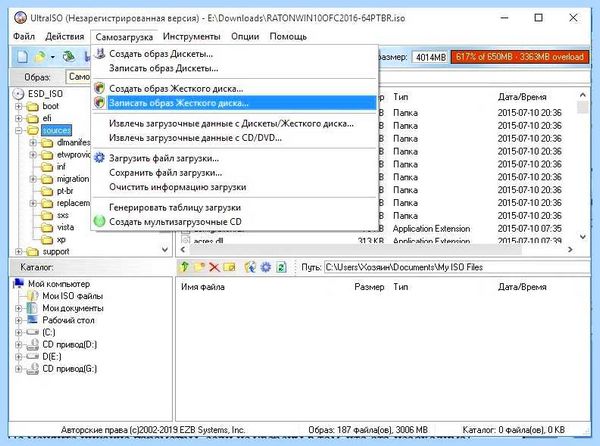Expand the dlmanifests subfolder node
This screenshot has width=600, height=446.
33,143
